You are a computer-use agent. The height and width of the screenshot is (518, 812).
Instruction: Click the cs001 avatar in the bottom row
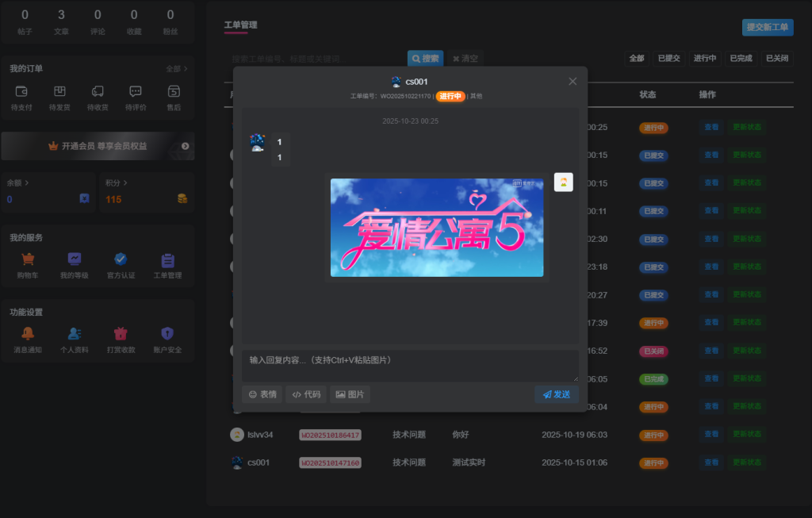click(x=236, y=462)
